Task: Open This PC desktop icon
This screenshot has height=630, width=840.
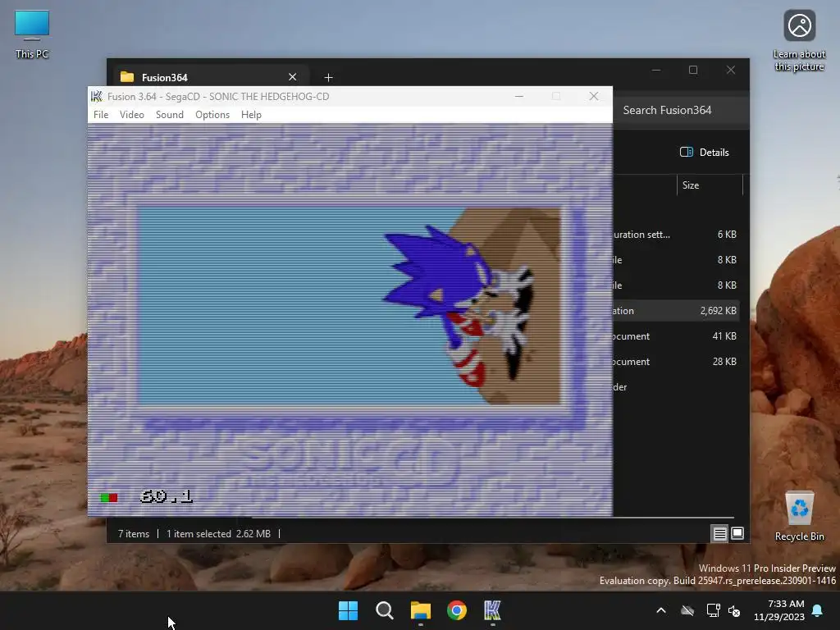Action: 32,34
